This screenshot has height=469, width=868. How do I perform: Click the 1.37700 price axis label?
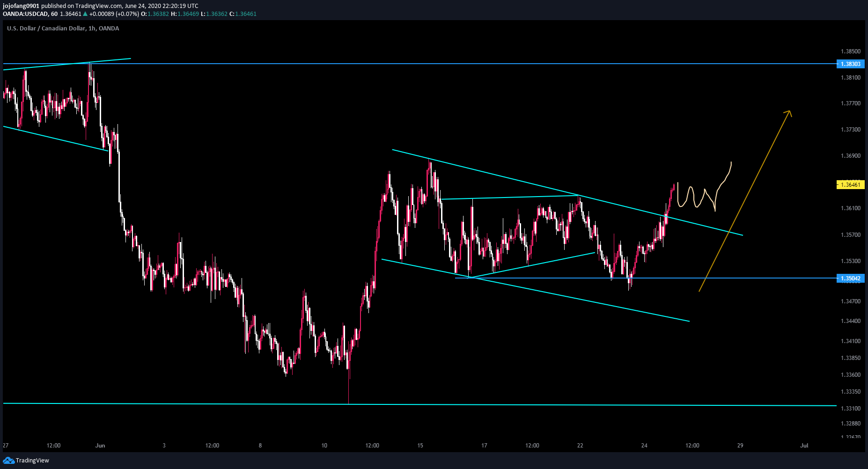click(850, 103)
